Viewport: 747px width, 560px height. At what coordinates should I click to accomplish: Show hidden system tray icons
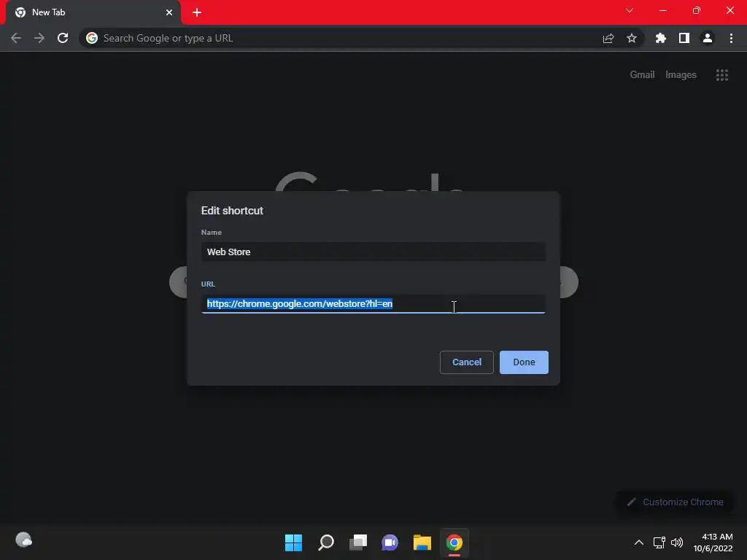point(639,542)
